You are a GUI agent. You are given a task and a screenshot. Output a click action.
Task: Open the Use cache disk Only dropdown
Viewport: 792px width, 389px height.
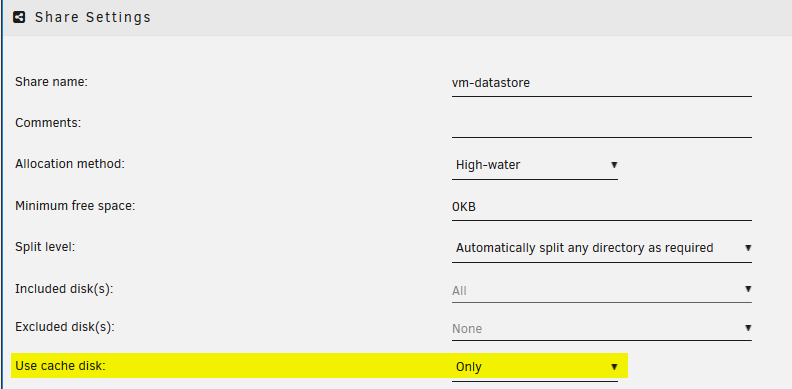point(534,367)
